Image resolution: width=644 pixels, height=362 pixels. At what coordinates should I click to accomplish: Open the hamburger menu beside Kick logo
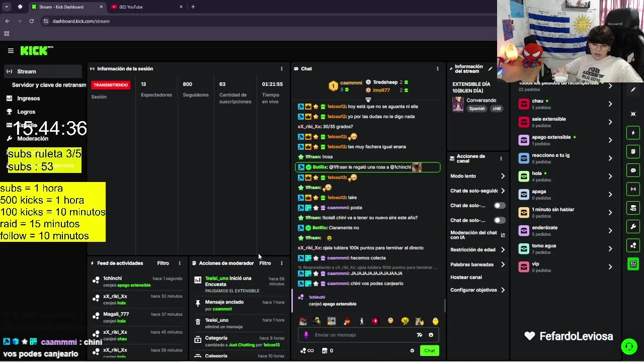[x=11, y=51]
